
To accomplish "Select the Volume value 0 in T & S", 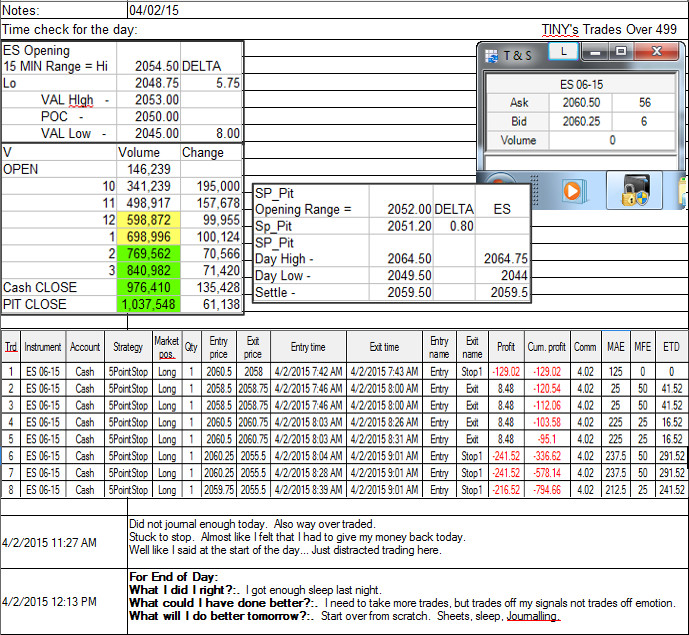I will (x=612, y=140).
